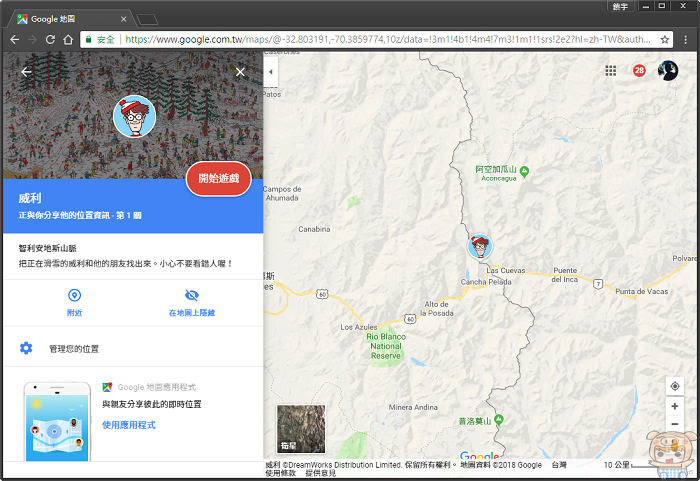Screen dimensions: 700x481
Task: Click the Minera Andina label
Action: 413,407
